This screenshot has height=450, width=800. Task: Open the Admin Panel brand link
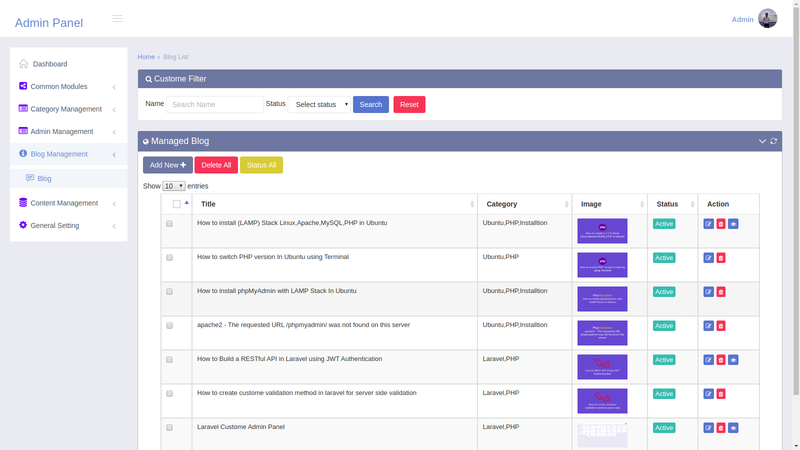48,23
